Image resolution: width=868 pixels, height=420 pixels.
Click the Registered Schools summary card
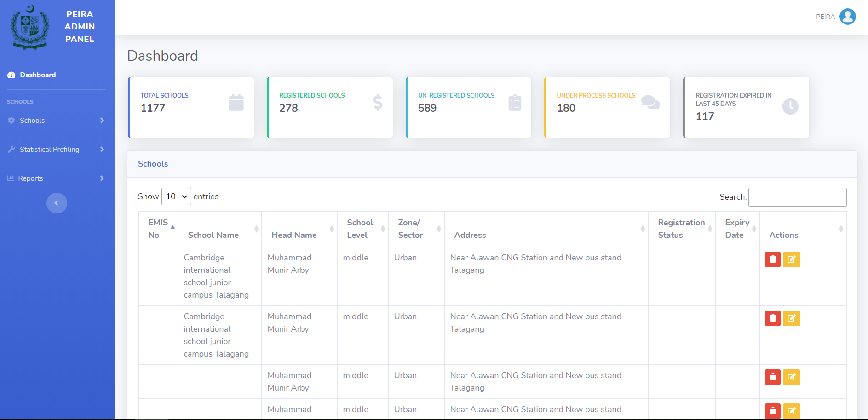coord(330,107)
